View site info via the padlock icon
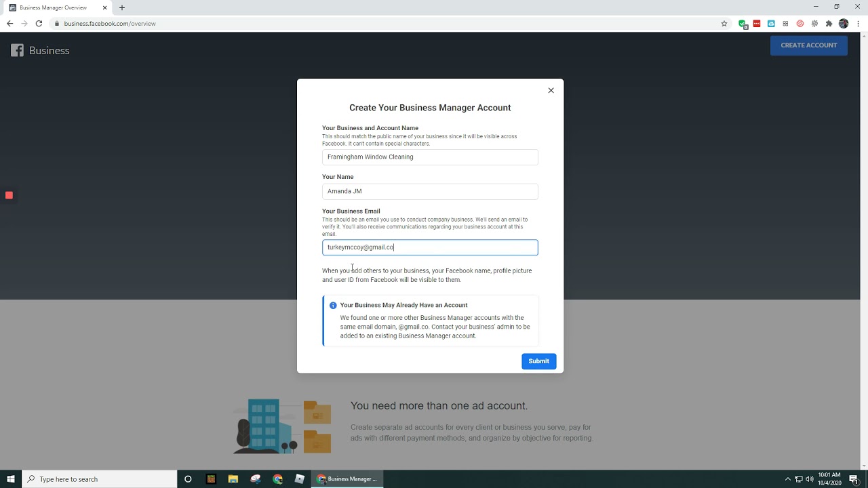Screen dimensions: 868x488 pyautogui.click(x=57, y=24)
